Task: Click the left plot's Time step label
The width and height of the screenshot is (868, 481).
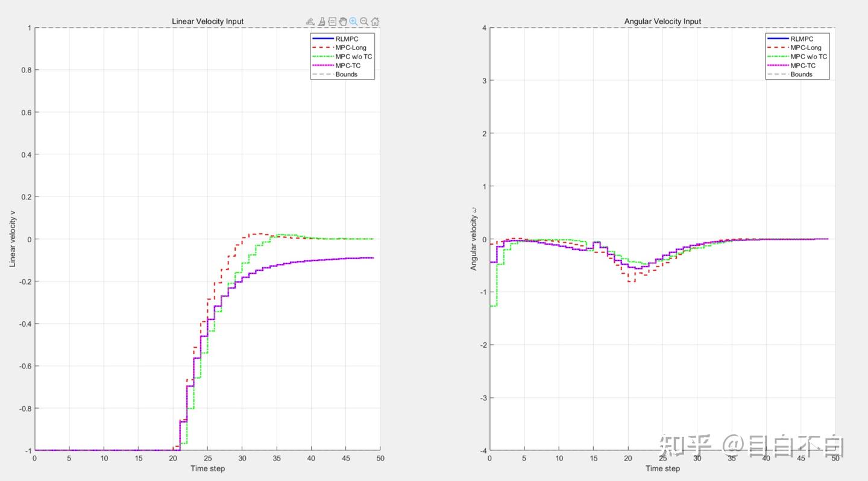Action: (x=207, y=468)
